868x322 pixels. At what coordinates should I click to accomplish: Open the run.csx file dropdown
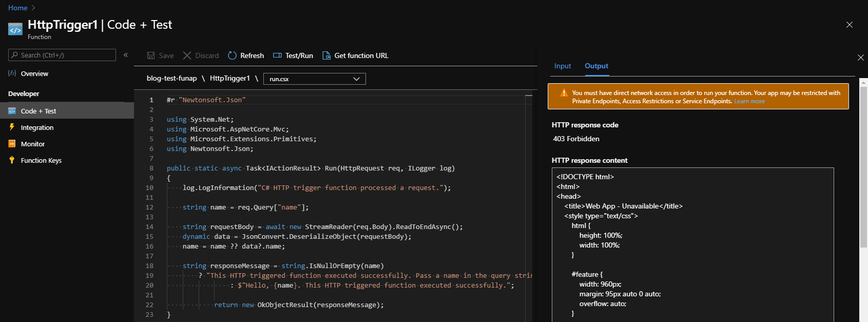[315, 79]
